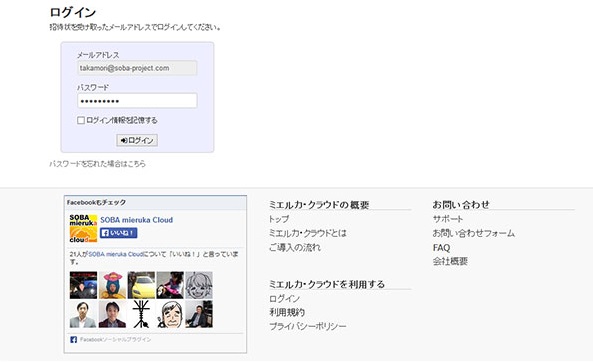Screen dimensions: 593x362
Task: Click the Facebook いいね! like button
Action: tap(118, 233)
